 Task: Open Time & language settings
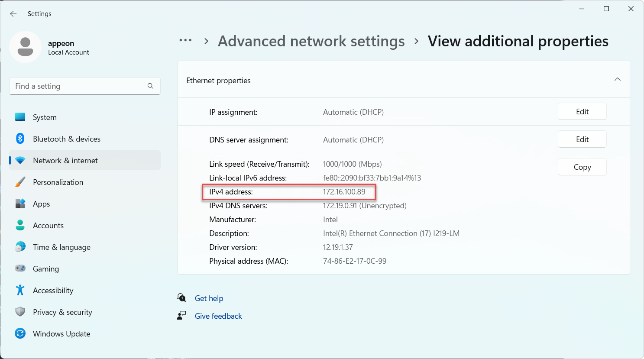pos(61,247)
